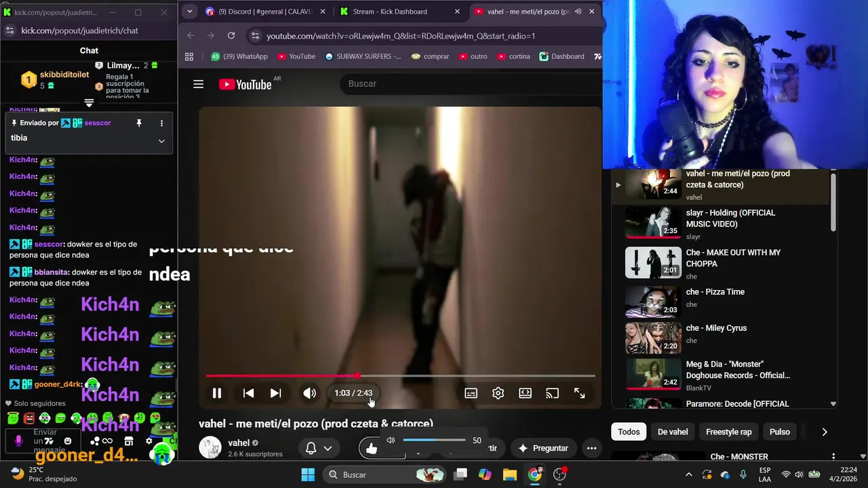Click the Preguntar button

click(x=542, y=448)
